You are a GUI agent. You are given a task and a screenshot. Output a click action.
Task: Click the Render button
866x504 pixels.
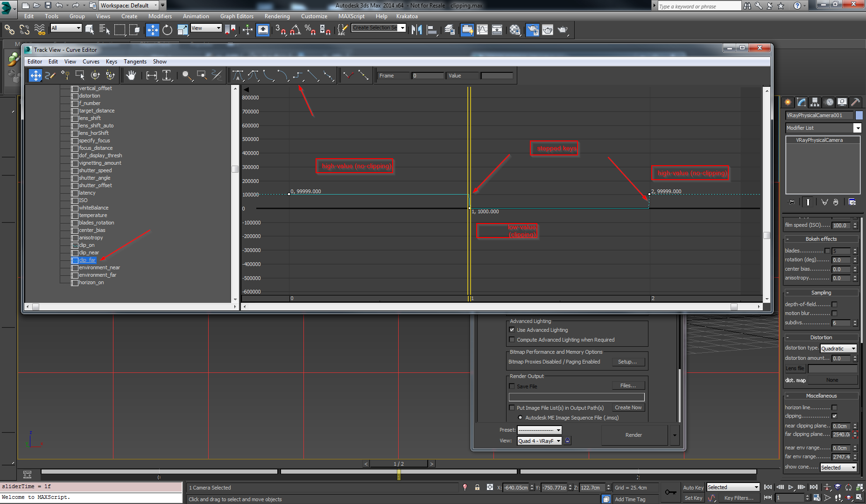click(x=634, y=435)
